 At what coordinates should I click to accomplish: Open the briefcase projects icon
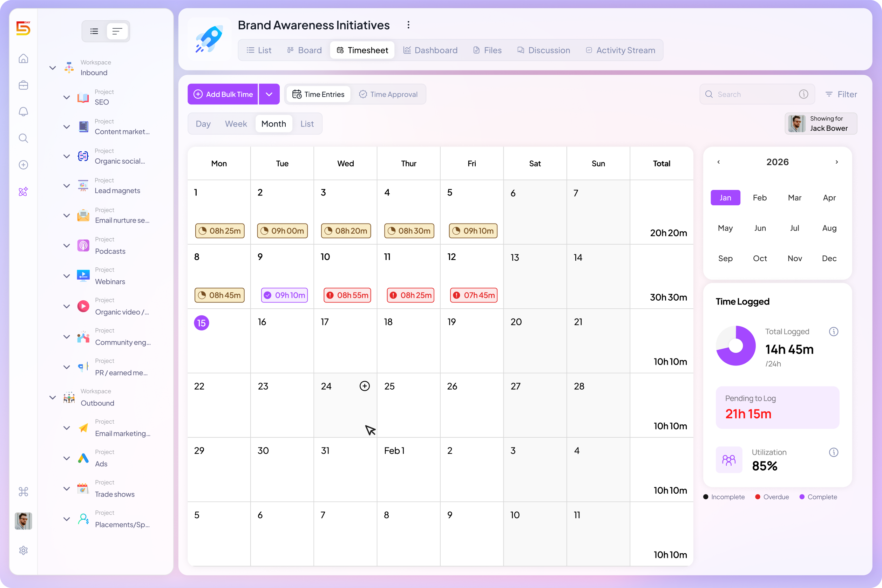pyautogui.click(x=23, y=85)
